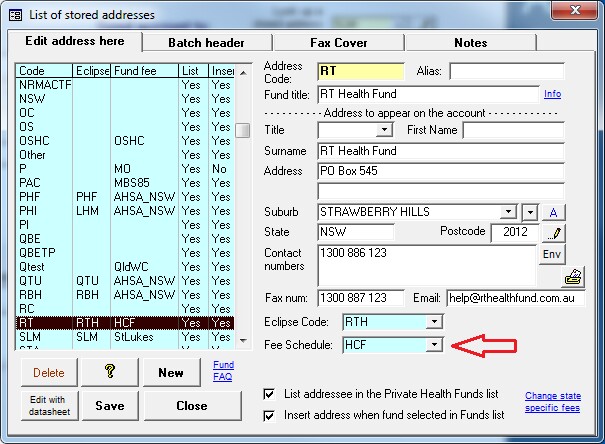Click the Postcode field showing 2012
This screenshot has height=444, width=605.
click(515, 232)
